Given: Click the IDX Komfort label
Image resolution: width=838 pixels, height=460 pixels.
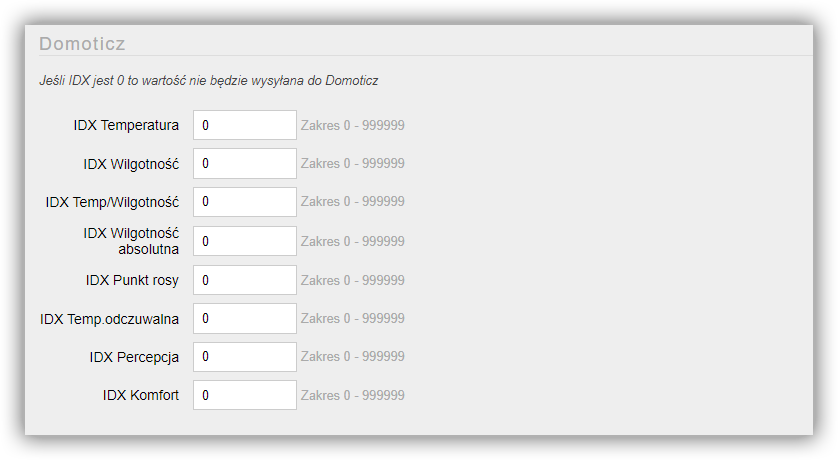Looking at the screenshot, I should (141, 395).
